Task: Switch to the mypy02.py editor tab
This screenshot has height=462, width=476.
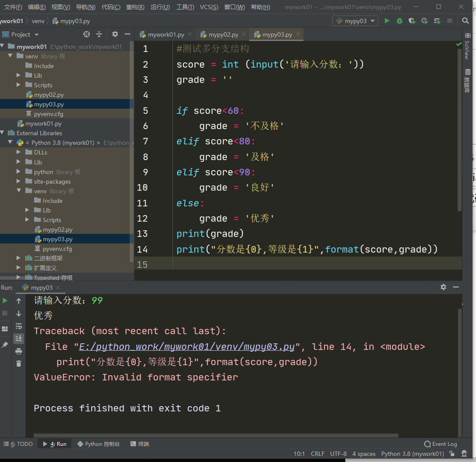Action: pyautogui.click(x=224, y=34)
